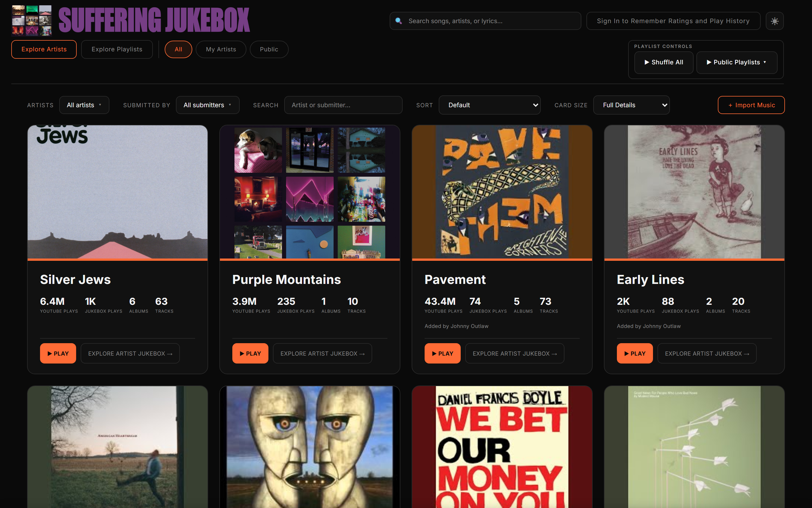Explore Artist Jukebox for Early Lines
This screenshot has width=812, height=508.
coord(707,353)
